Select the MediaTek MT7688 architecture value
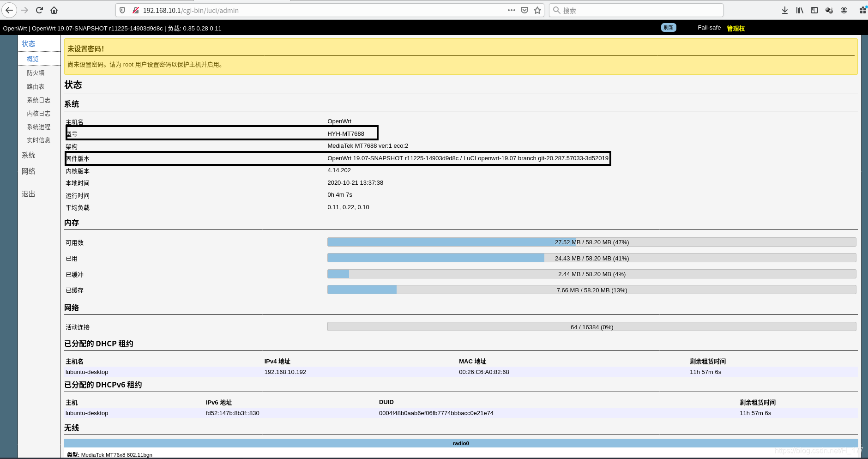The image size is (868, 459). (x=368, y=146)
